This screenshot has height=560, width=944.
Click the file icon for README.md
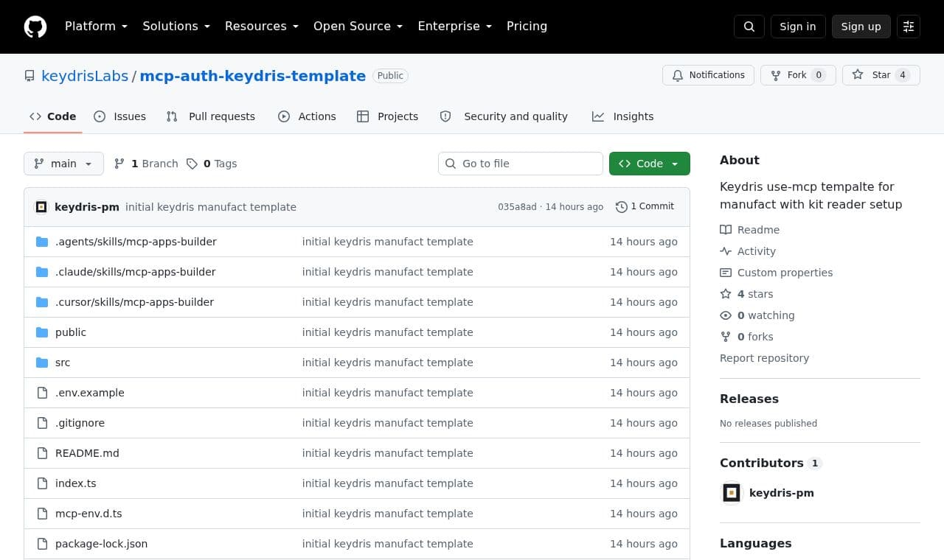pyautogui.click(x=42, y=453)
